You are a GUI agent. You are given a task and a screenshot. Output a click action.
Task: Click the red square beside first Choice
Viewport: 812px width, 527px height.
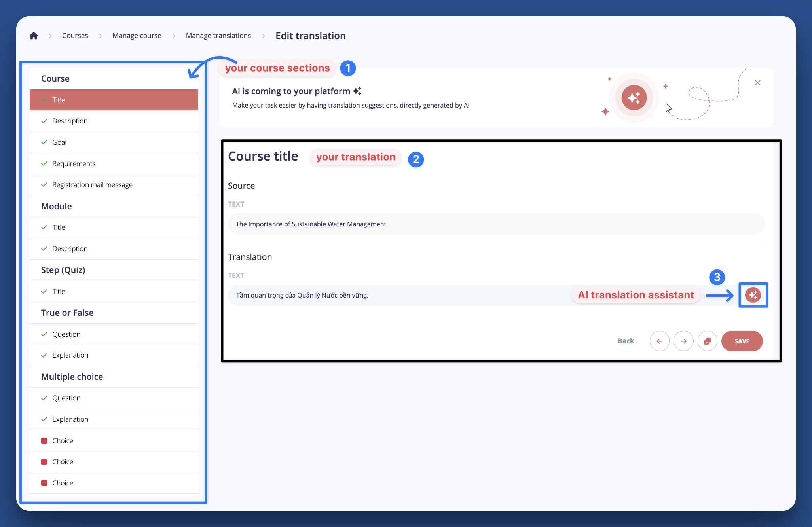point(44,441)
